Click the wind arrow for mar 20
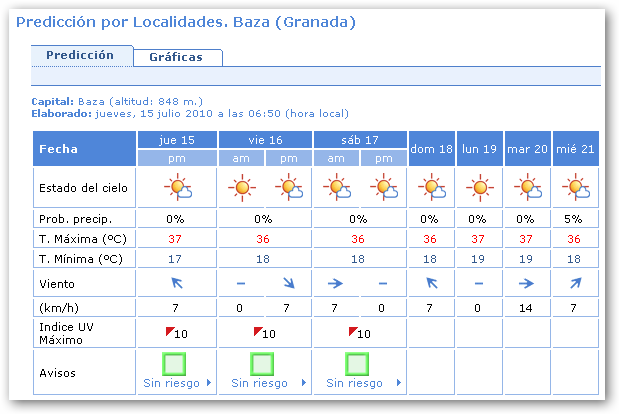 (527, 284)
